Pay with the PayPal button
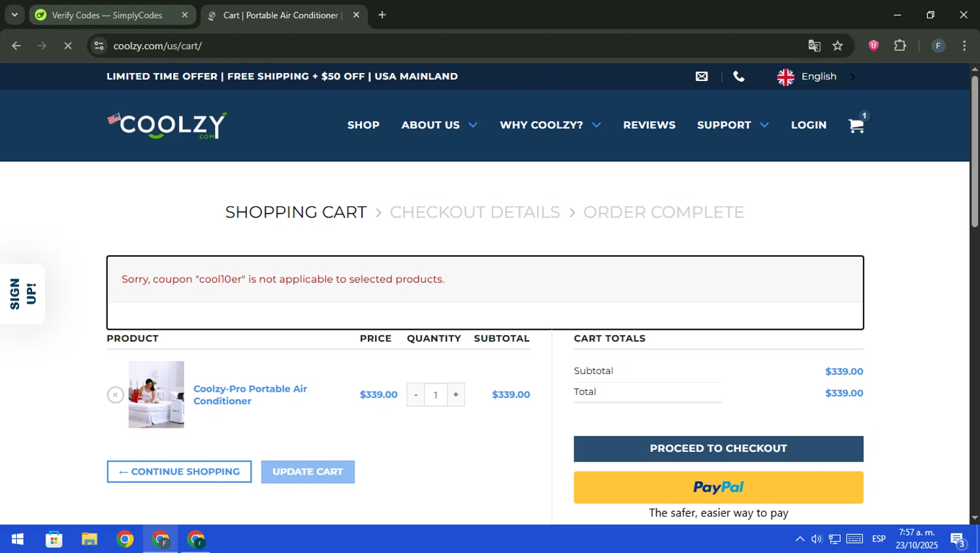Viewport: 980px width, 553px height. (719, 487)
